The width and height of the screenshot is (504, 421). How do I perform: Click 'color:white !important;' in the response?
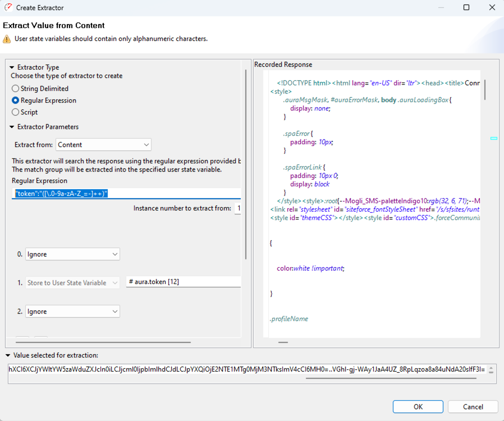tap(311, 268)
